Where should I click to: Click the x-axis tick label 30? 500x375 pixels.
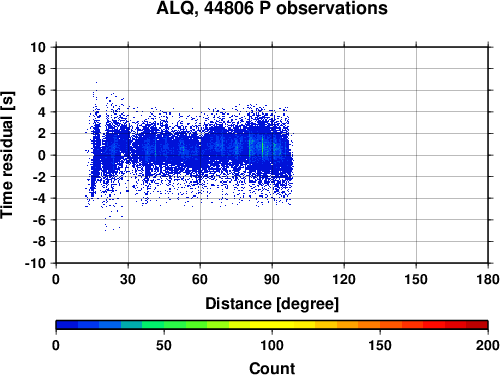tap(128, 279)
